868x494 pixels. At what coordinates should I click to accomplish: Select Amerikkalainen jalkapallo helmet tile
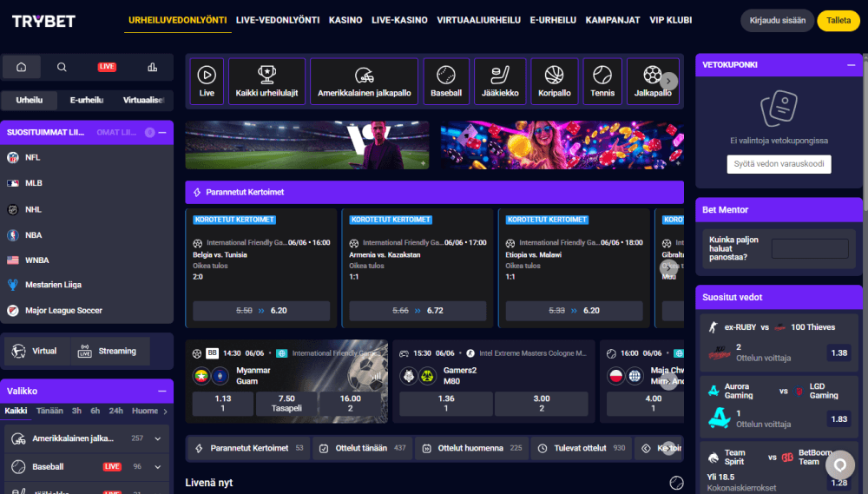click(x=365, y=82)
